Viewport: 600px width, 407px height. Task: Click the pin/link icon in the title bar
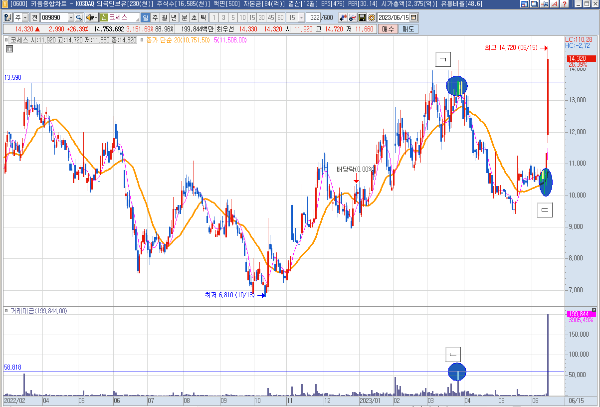pyautogui.click(x=544, y=4)
